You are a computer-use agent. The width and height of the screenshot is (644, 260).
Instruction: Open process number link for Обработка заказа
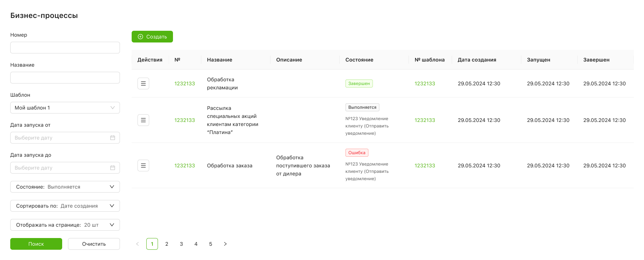(185, 166)
